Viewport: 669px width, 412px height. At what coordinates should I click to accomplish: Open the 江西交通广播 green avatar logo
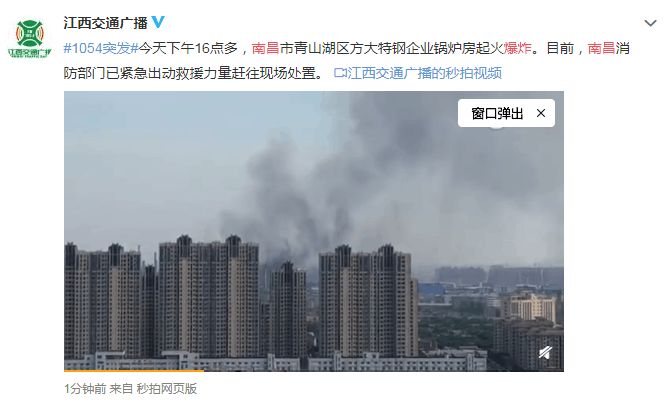pyautogui.click(x=30, y=39)
